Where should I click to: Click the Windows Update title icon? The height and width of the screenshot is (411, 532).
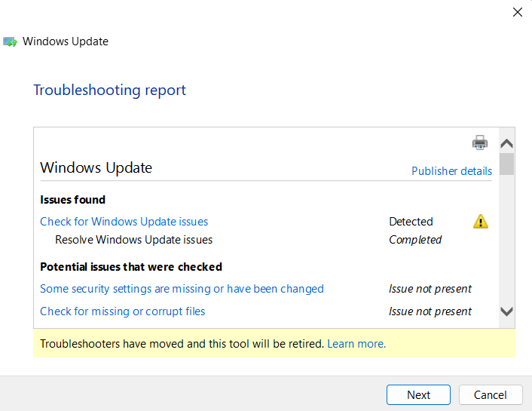10,41
